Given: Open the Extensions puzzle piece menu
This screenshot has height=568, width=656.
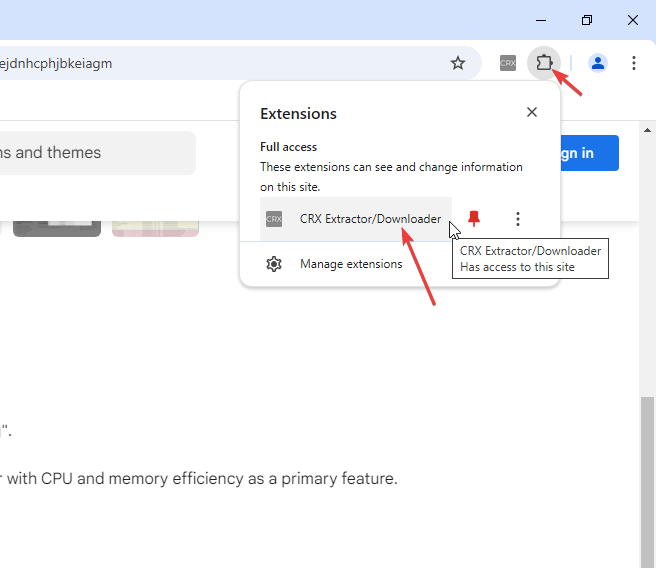Looking at the screenshot, I should click(x=544, y=63).
